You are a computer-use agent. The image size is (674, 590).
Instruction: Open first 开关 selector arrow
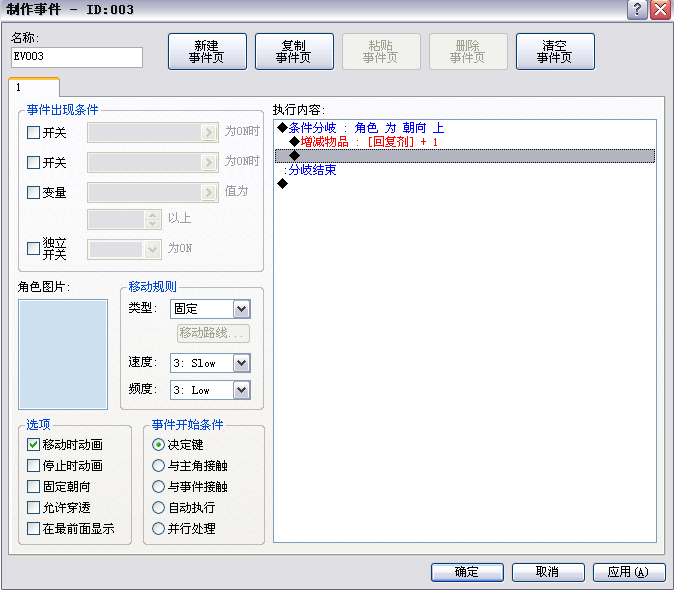[209, 132]
